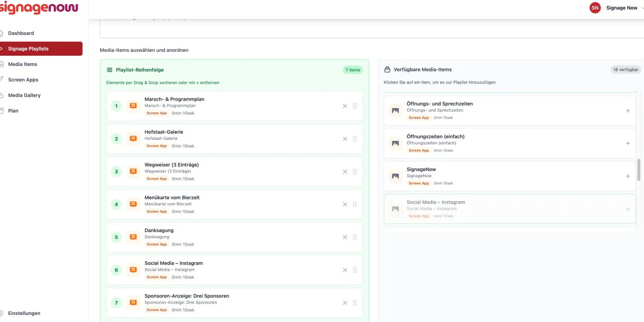
Task: Click the available media items scrollbar
Action: tap(639, 170)
